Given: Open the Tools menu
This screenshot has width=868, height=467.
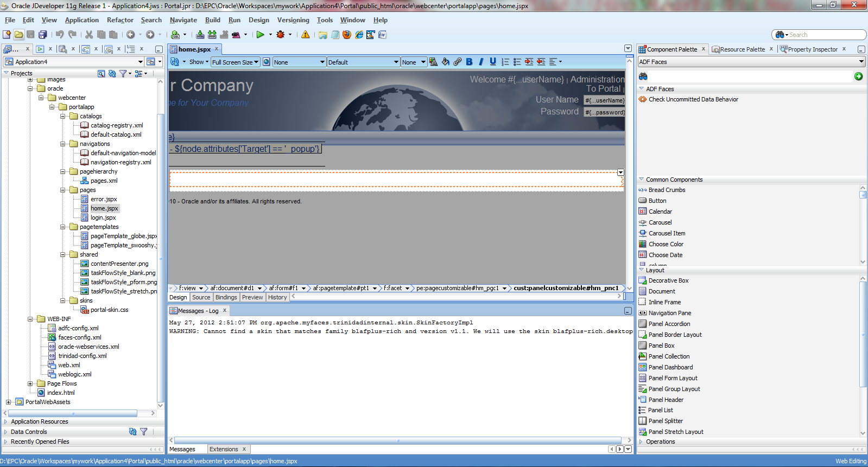Looking at the screenshot, I should 325,20.
